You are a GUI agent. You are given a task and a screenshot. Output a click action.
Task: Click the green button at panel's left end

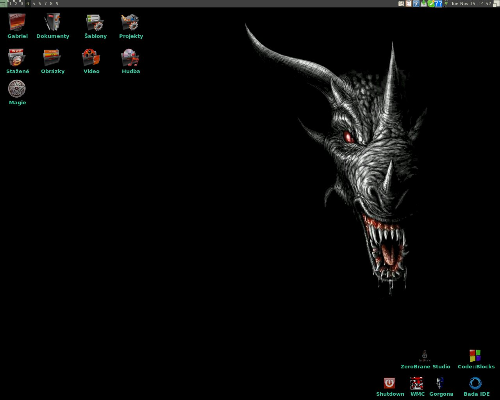pyautogui.click(x=4, y=4)
